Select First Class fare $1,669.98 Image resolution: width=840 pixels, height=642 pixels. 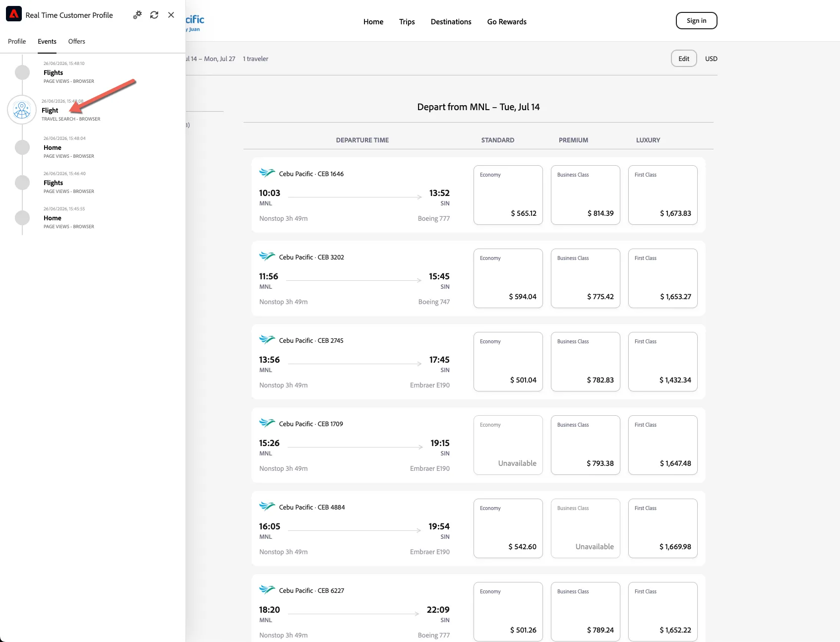(663, 528)
